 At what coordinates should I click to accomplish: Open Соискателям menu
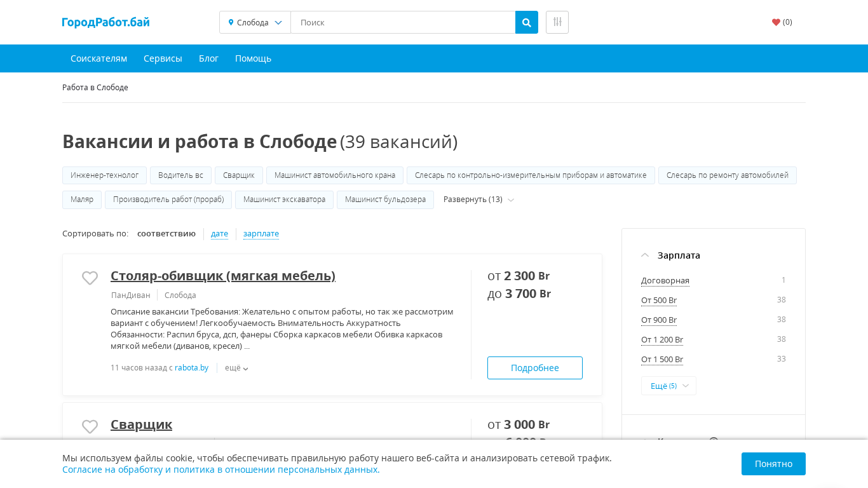[x=98, y=58]
